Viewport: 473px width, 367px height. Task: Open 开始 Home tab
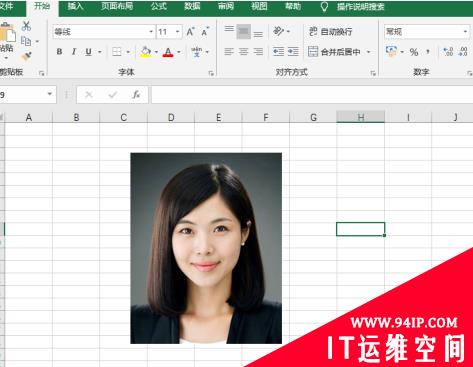(42, 6)
